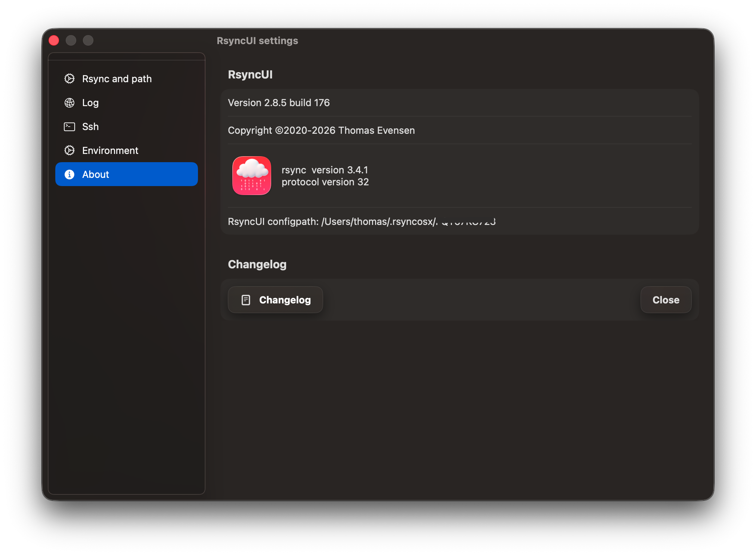This screenshot has width=756, height=556.
Task: Click the gear icon beside Rsync and path
Action: pos(69,79)
